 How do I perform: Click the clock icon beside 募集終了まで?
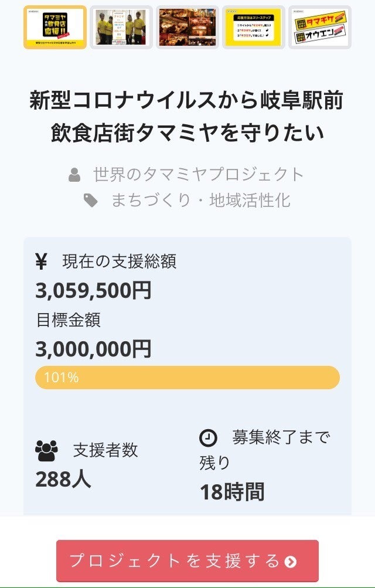pos(208,437)
